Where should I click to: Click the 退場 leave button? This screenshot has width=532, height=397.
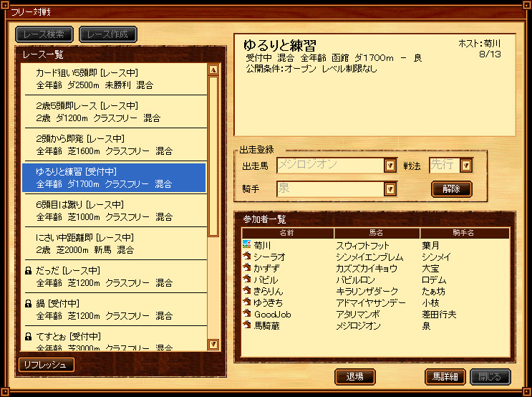click(x=355, y=377)
